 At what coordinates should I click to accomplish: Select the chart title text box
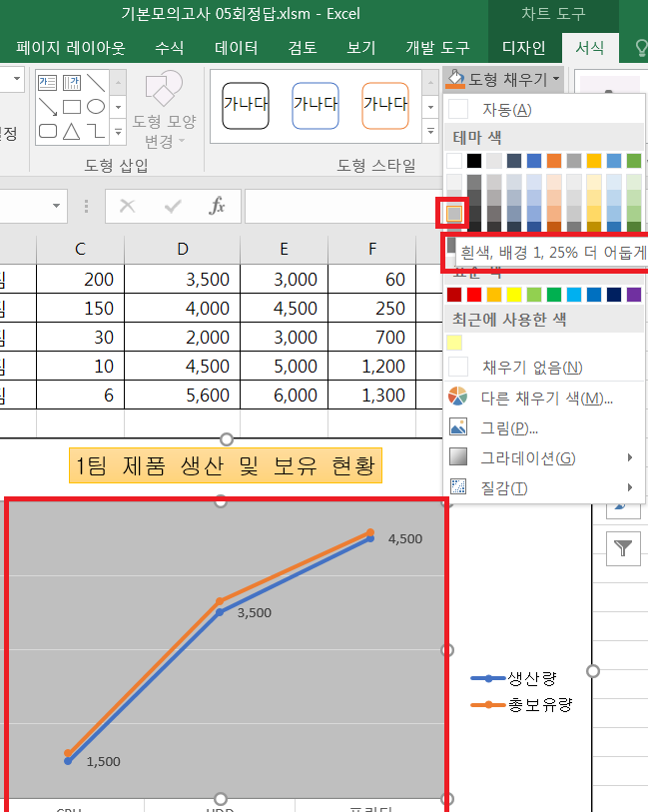pos(226,465)
